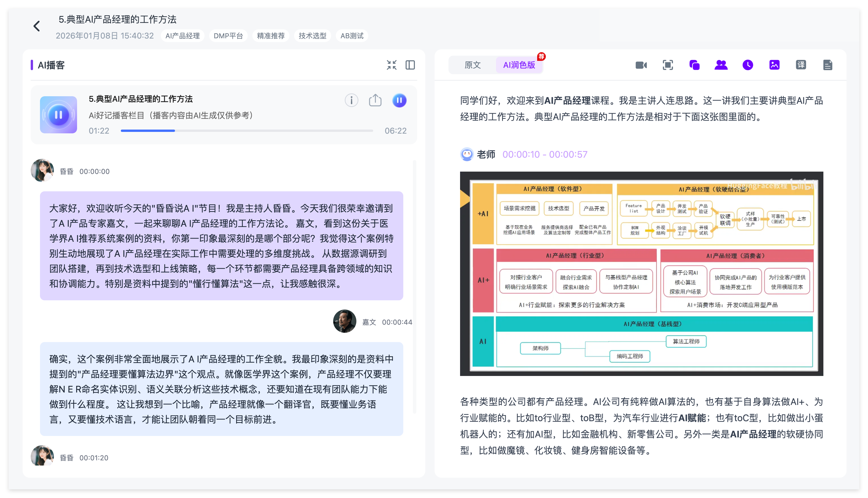This screenshot has height=498, width=868.
Task: Toggle timestamps with the clock icon
Action: [x=747, y=65]
